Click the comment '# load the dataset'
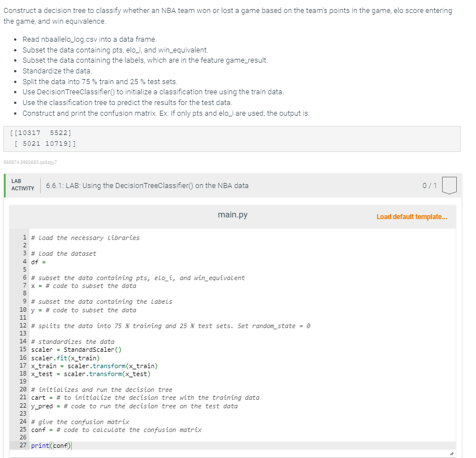Screen dimensions: 476x458 pos(63,254)
